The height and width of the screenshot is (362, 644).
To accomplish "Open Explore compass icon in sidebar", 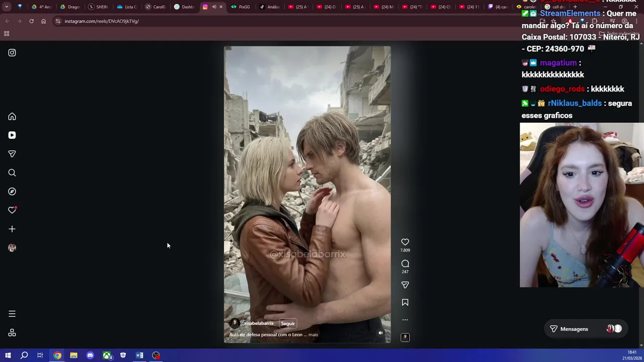I will coord(12,192).
